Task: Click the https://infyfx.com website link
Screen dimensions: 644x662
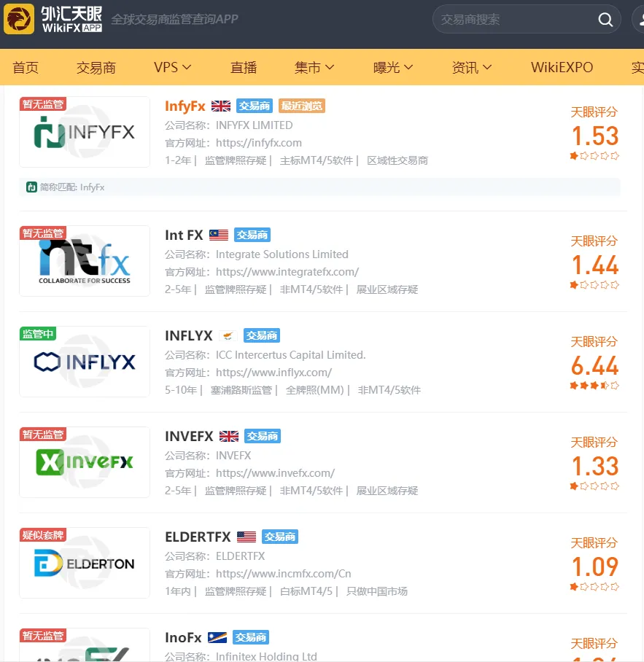Action: pyautogui.click(x=258, y=143)
